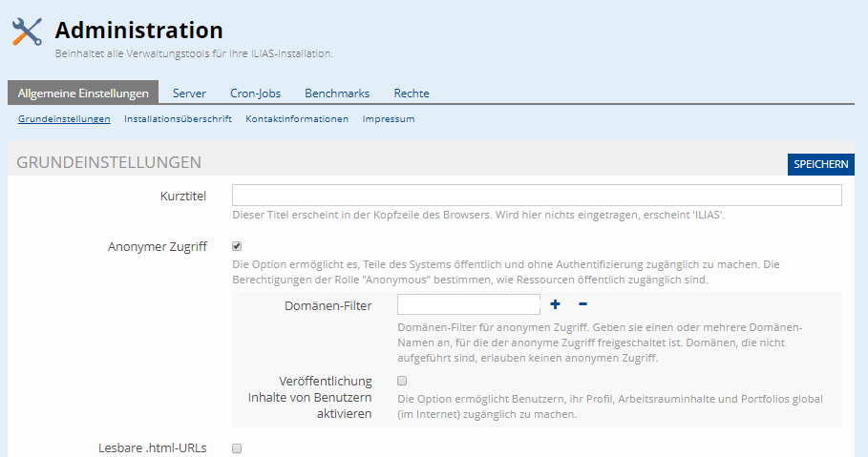Open the Impressum sub-tab

pos(389,119)
